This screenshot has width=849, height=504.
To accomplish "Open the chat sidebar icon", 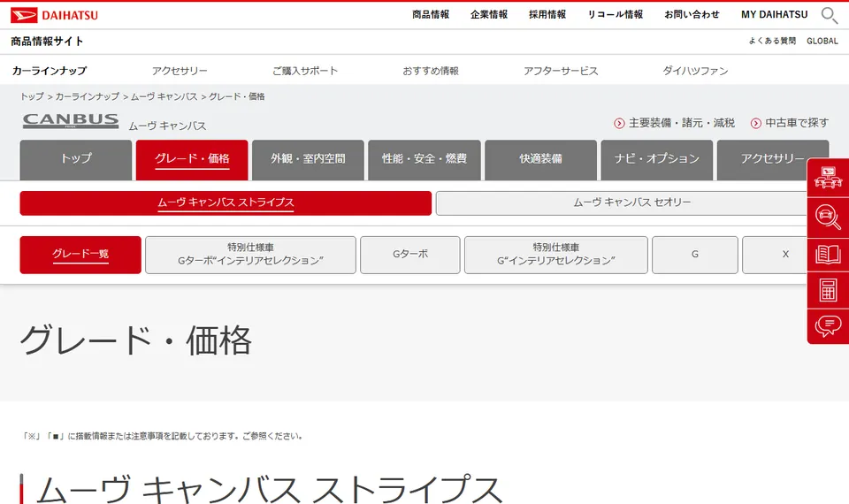I will (828, 326).
